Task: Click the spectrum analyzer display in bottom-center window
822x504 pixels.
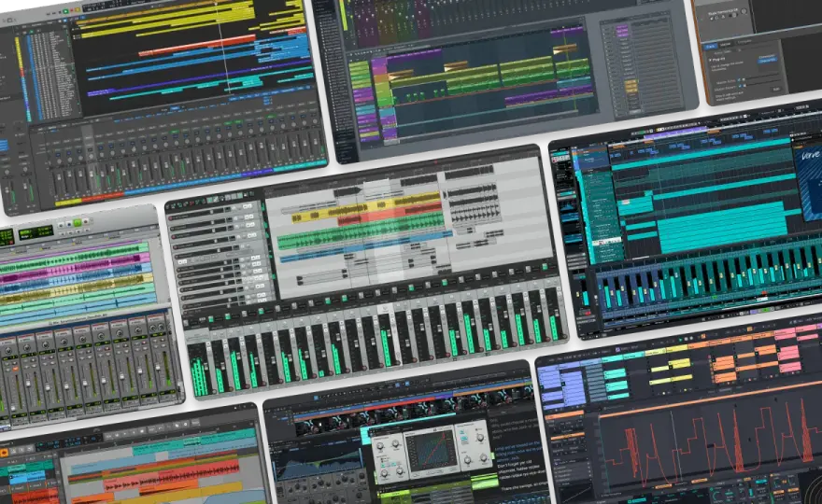Action: click(x=319, y=463)
